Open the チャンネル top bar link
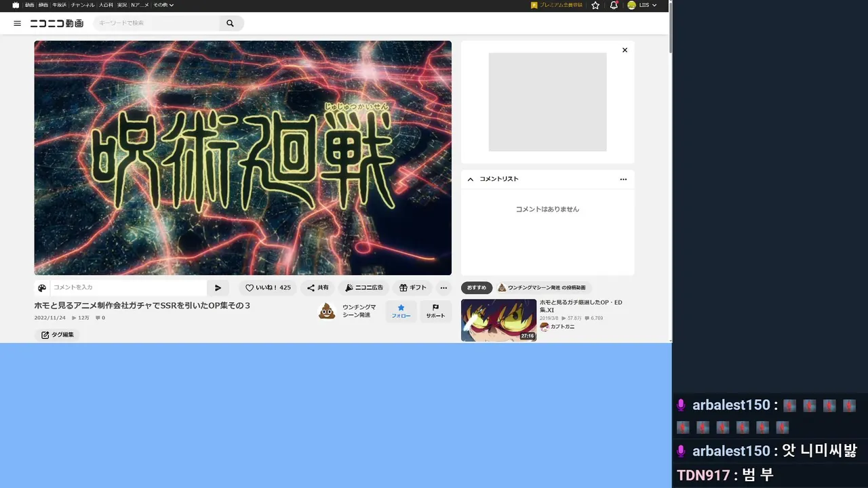 [83, 5]
